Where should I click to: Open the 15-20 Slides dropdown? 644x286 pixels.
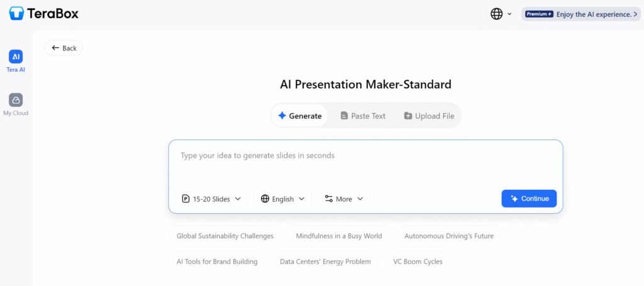coord(211,199)
